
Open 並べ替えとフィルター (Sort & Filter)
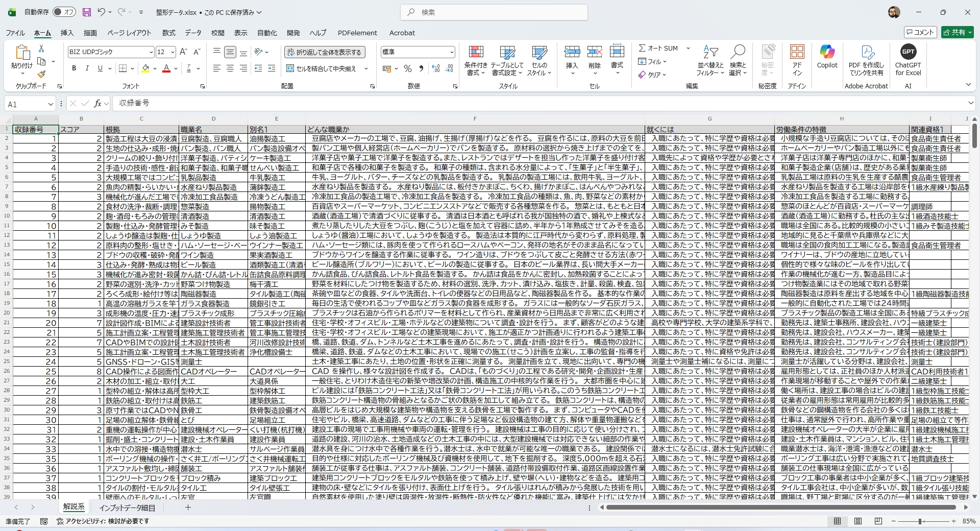(x=710, y=60)
